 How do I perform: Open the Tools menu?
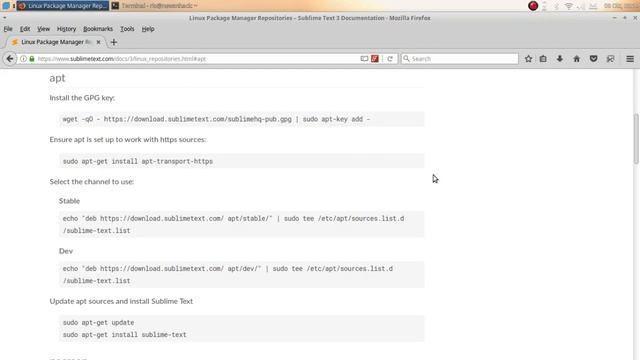click(x=127, y=29)
